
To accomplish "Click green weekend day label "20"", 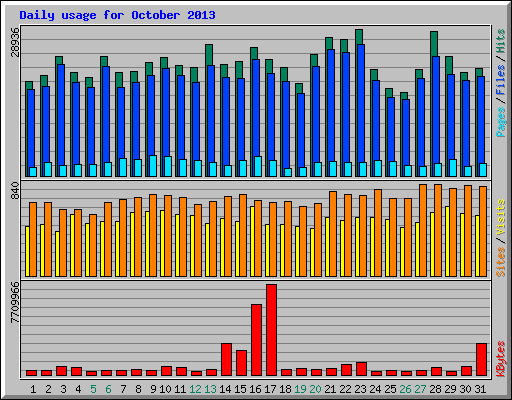I will (x=315, y=389).
